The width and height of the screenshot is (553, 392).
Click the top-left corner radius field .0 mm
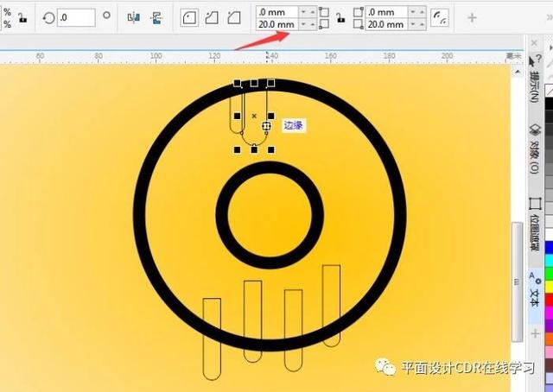[x=277, y=12]
